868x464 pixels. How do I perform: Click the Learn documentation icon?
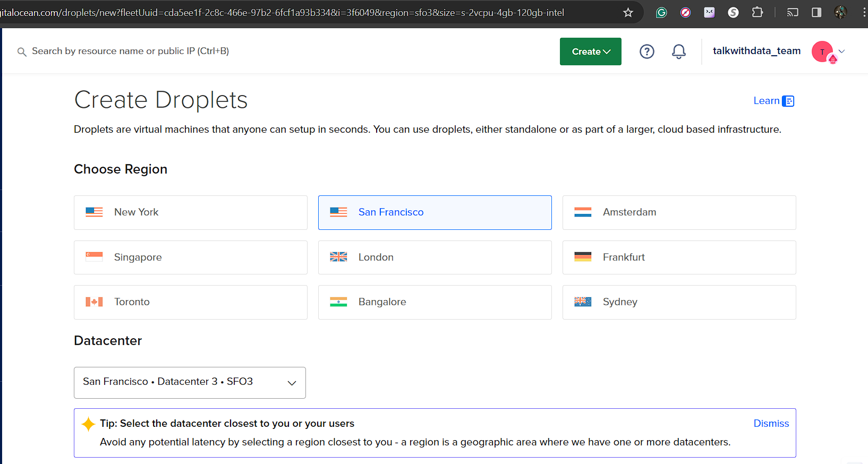pos(788,101)
